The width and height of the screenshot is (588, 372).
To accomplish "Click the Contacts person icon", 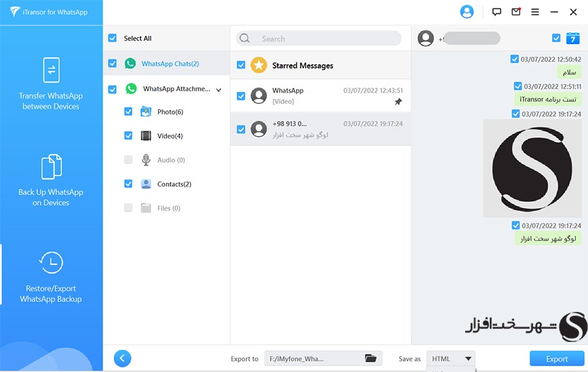I will coord(146,184).
